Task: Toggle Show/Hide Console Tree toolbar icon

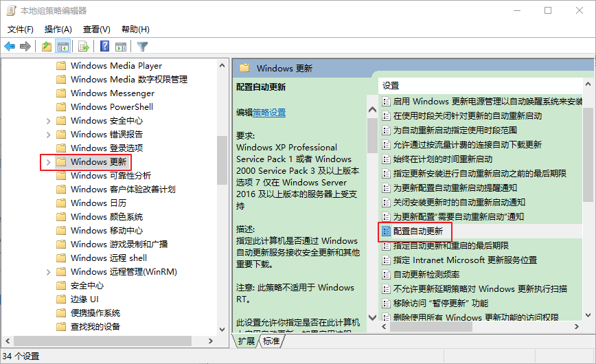Action: coord(62,47)
